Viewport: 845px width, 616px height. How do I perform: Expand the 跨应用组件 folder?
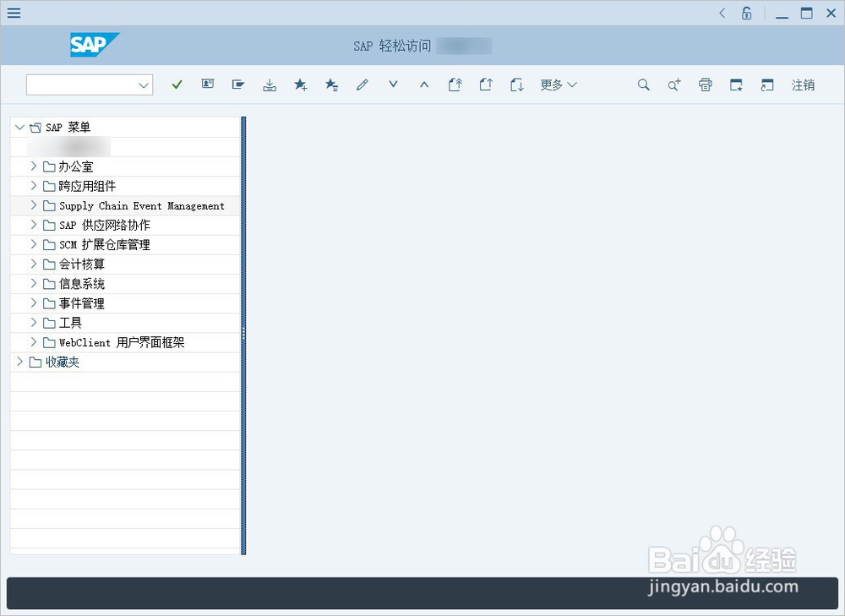click(x=34, y=185)
